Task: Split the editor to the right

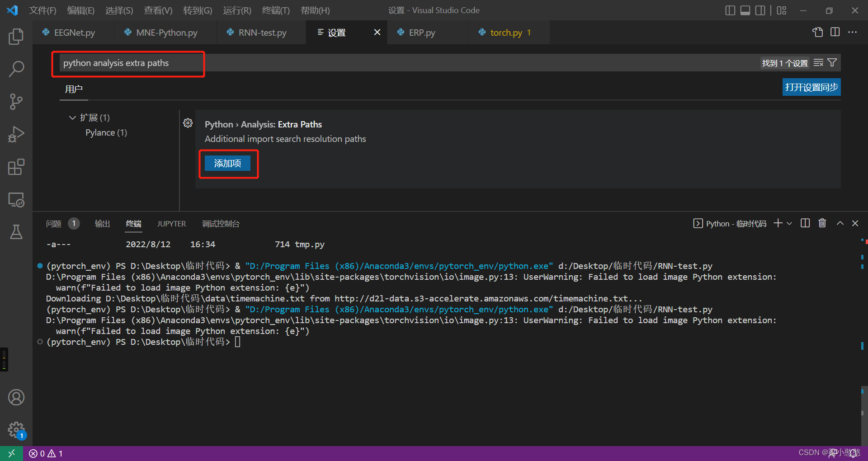Action: [x=835, y=32]
